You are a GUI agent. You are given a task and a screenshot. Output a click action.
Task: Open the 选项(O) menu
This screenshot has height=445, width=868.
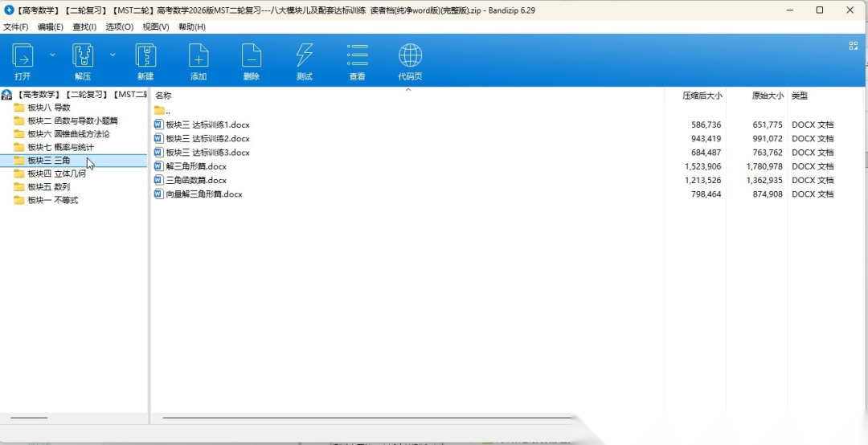pos(120,27)
